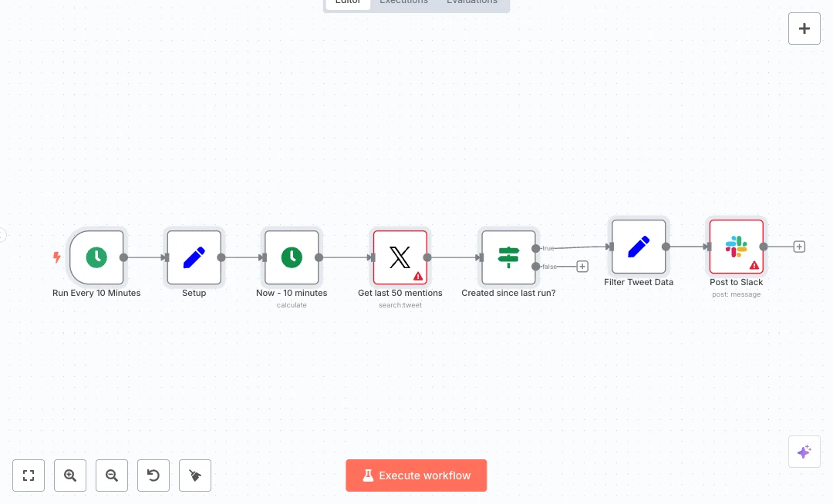Add a node on the false branch

point(582,267)
